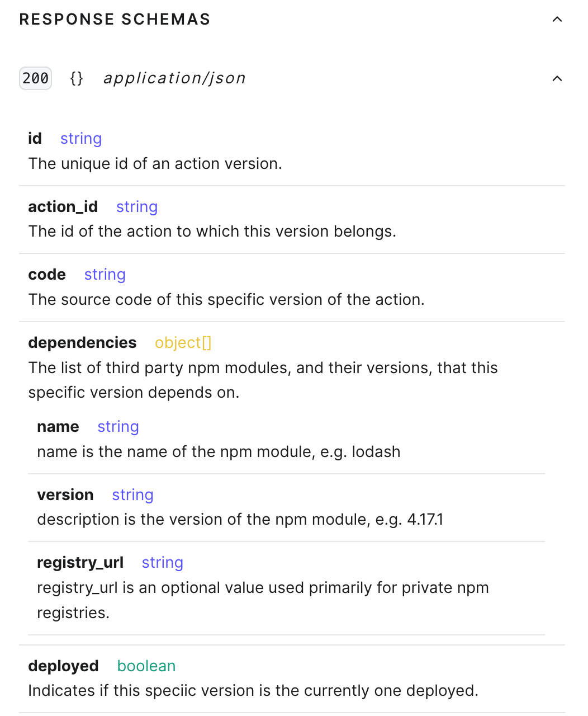
Task: Click the string type beside version
Action: [x=133, y=495]
